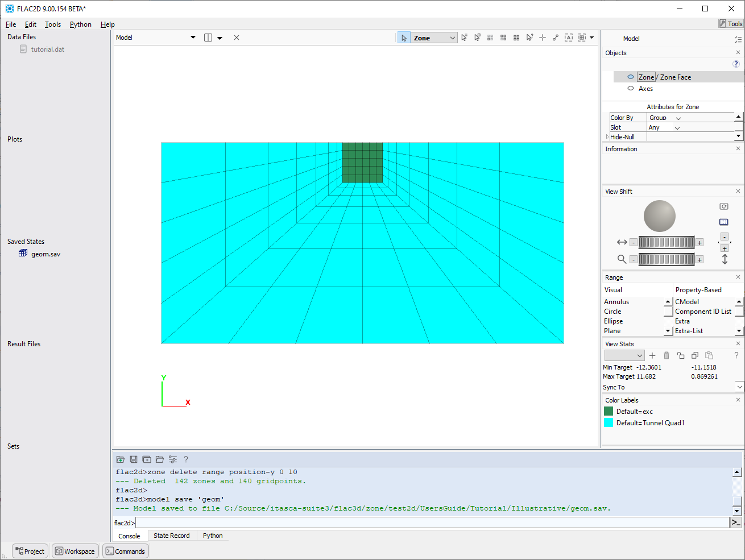The height and width of the screenshot is (560, 745).
Task: Open console options sliders icon
Action: (x=173, y=459)
